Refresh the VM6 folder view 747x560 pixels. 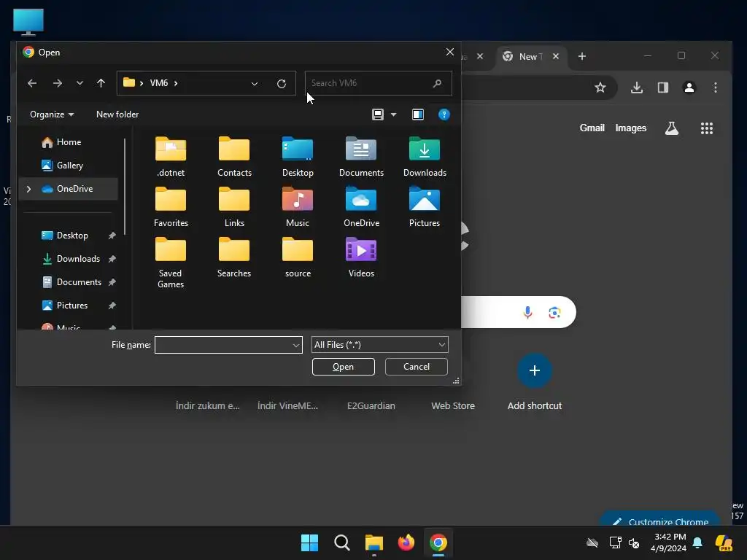(x=282, y=83)
